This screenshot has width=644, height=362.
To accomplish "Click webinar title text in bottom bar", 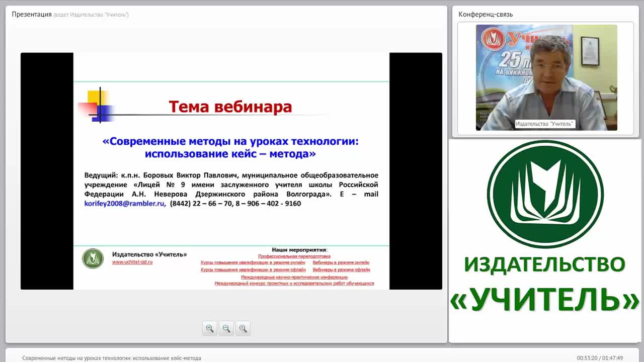I will point(112,358).
